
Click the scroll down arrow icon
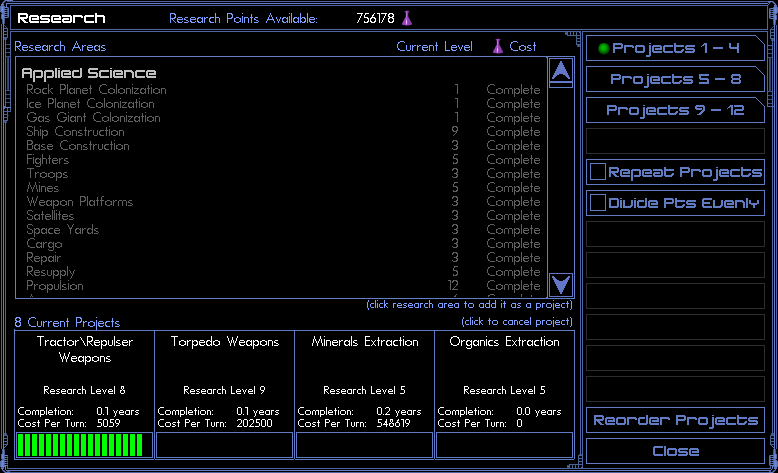point(561,284)
